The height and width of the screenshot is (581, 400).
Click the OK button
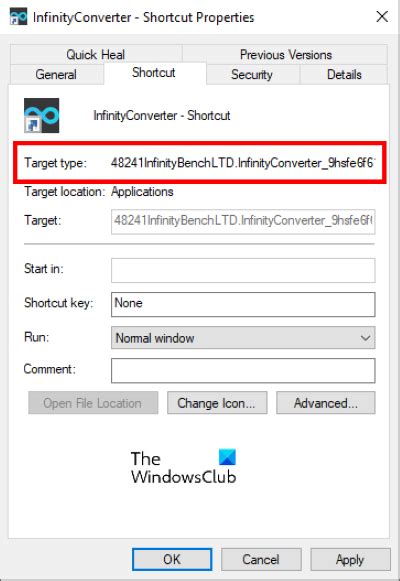pos(172,559)
